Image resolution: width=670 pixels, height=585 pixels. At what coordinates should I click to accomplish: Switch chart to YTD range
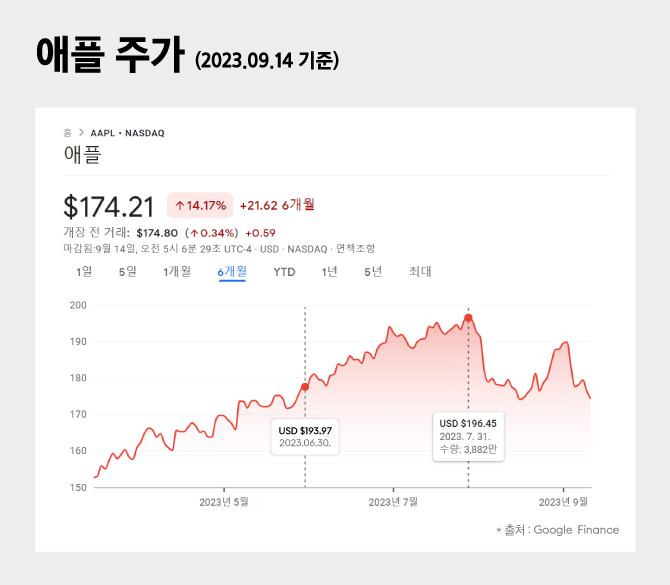[x=284, y=271]
